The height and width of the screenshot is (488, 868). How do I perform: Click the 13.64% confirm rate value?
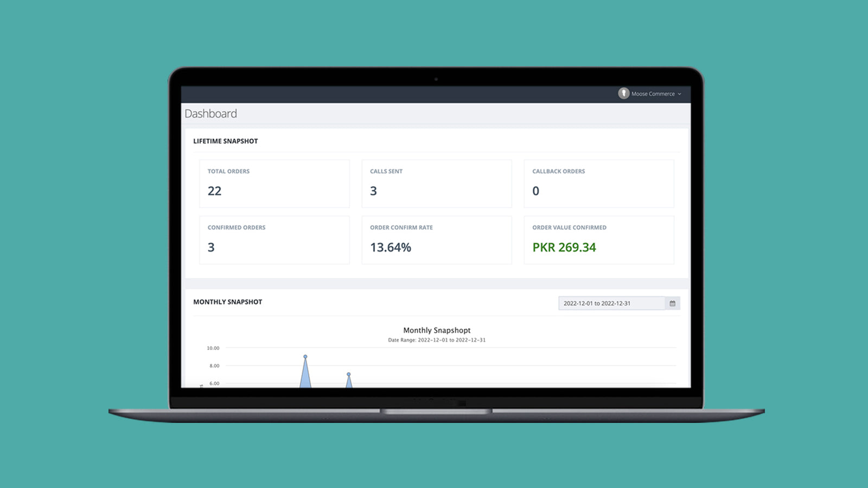pos(391,247)
